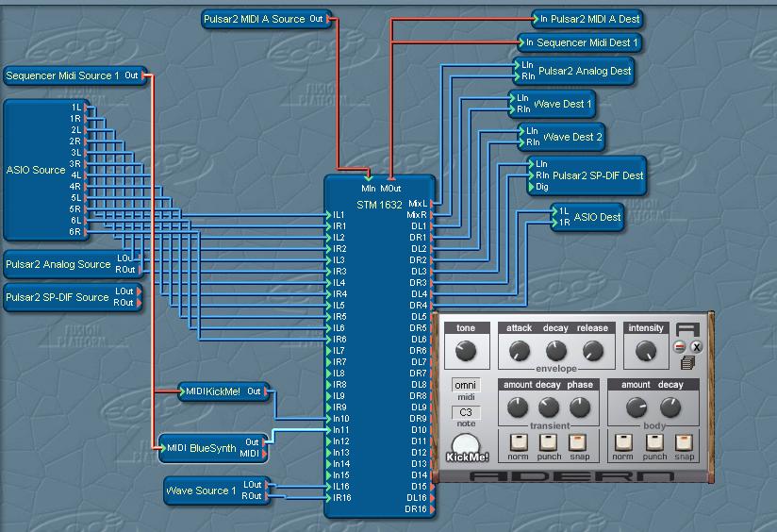The height and width of the screenshot is (532, 777).
Task: Click the RIn pad on Wave Dest 2
Action: pyautogui.click(x=521, y=142)
